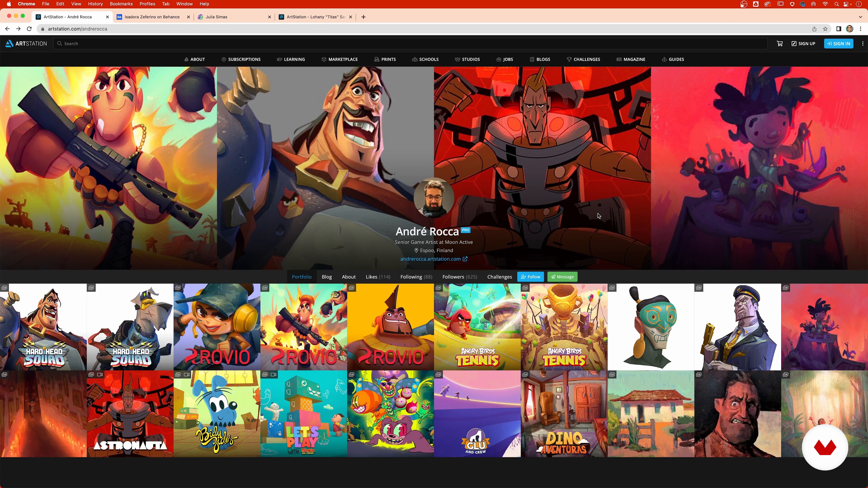This screenshot has width=868, height=488.
Task: Open the CHALLENGES nav item
Action: [x=584, y=59]
